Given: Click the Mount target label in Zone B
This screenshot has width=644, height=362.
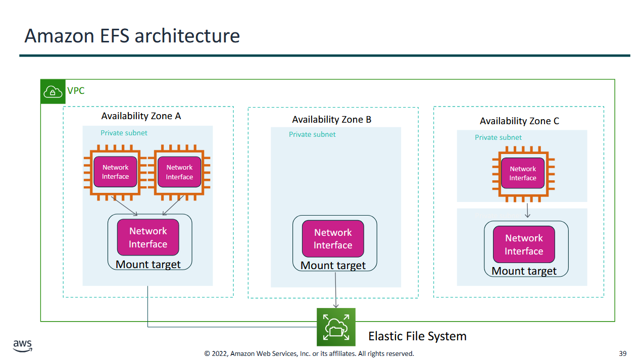Looking at the screenshot, I should pos(333,266).
